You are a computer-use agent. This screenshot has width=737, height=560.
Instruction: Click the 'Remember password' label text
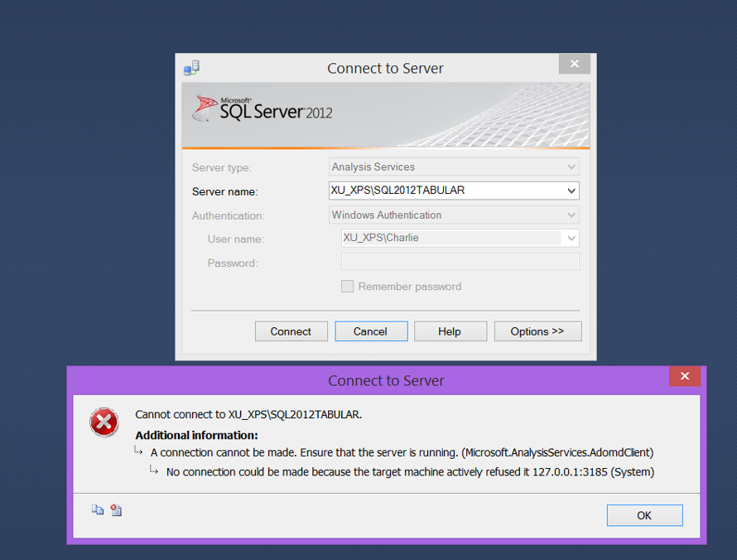tap(410, 287)
